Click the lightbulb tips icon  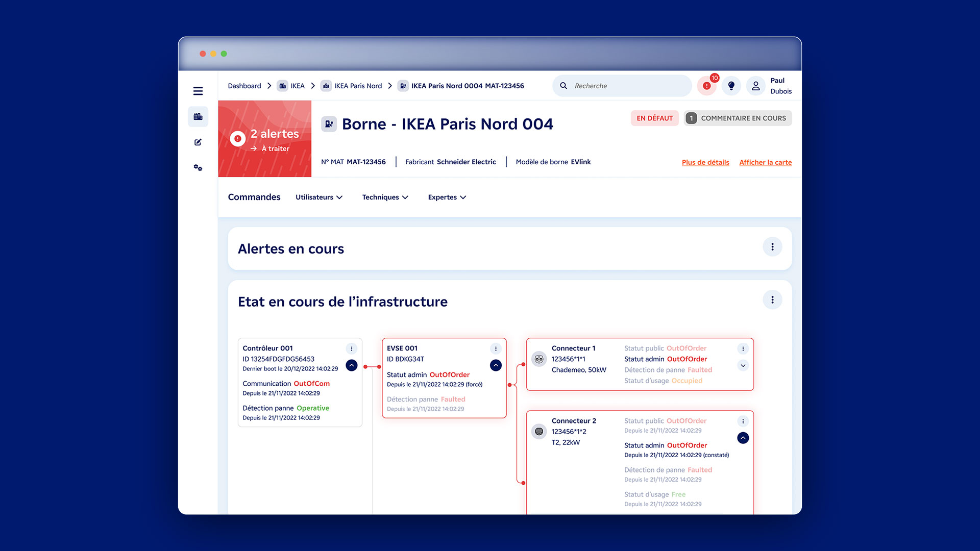tap(731, 86)
